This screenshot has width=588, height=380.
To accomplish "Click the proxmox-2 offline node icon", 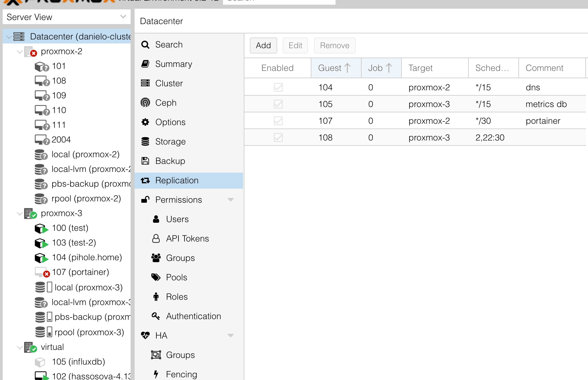I will point(30,52).
